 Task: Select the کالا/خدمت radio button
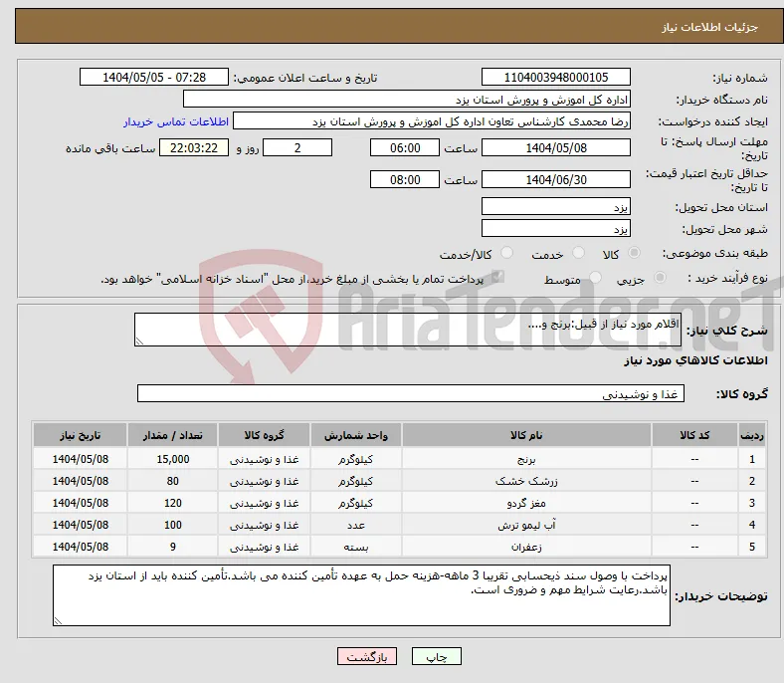pyautogui.click(x=507, y=253)
